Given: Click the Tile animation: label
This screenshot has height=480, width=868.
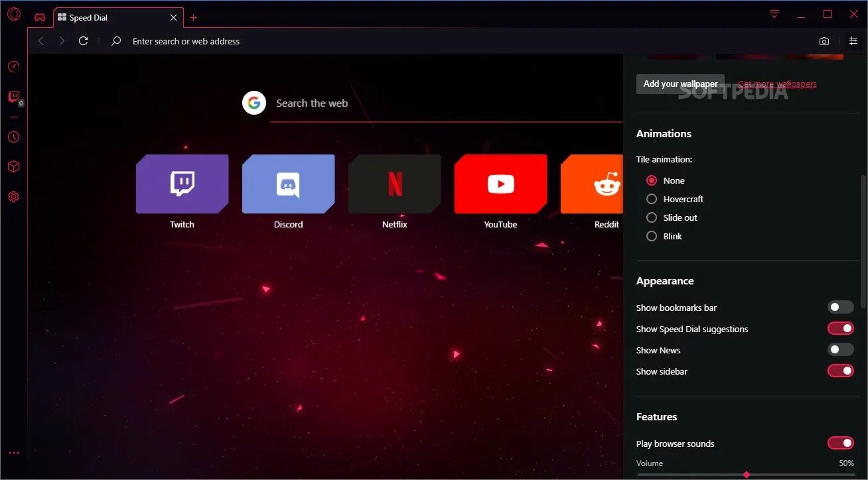Looking at the screenshot, I should (x=664, y=159).
